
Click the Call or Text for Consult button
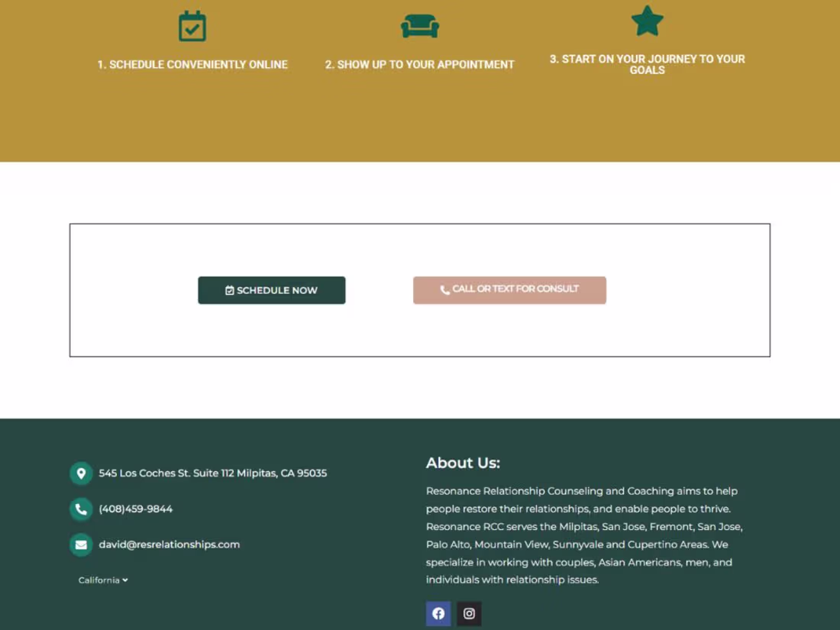pos(509,289)
